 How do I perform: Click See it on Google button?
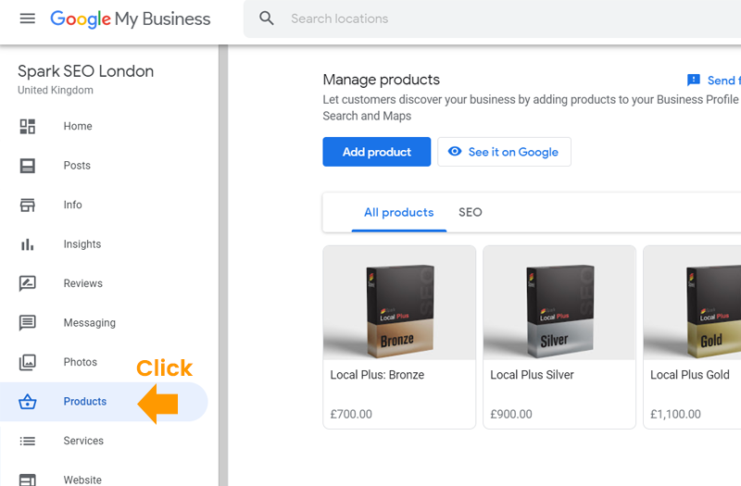pos(504,152)
